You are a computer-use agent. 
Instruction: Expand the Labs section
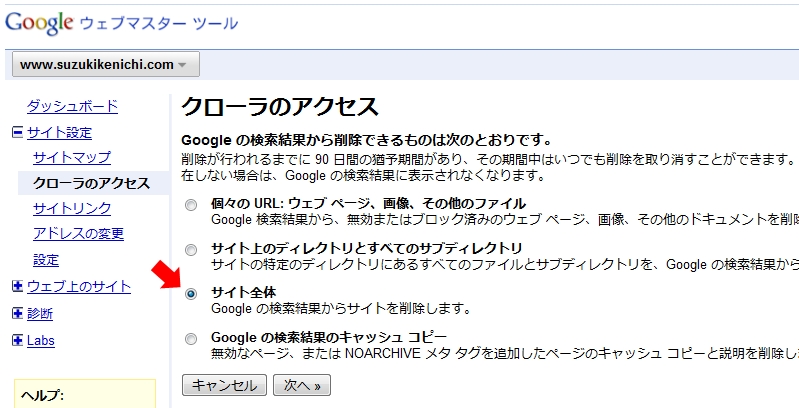pos(17,340)
